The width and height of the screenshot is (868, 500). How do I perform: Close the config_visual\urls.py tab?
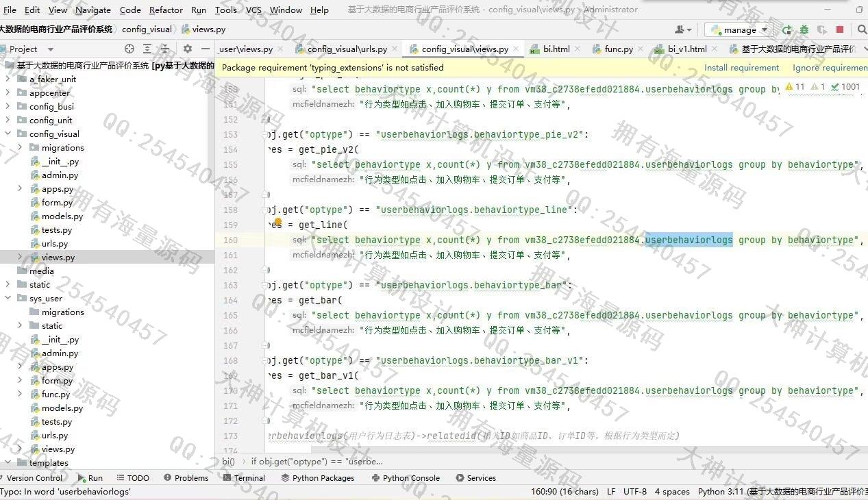pyautogui.click(x=395, y=49)
